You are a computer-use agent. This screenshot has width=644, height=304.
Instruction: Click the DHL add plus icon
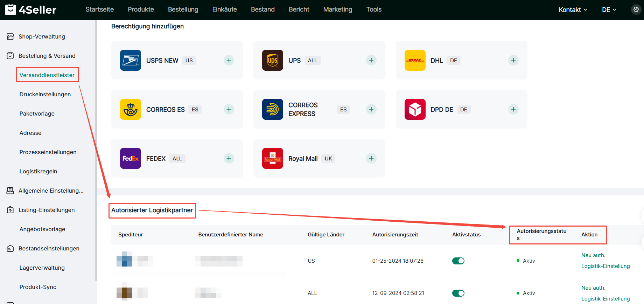(513, 60)
